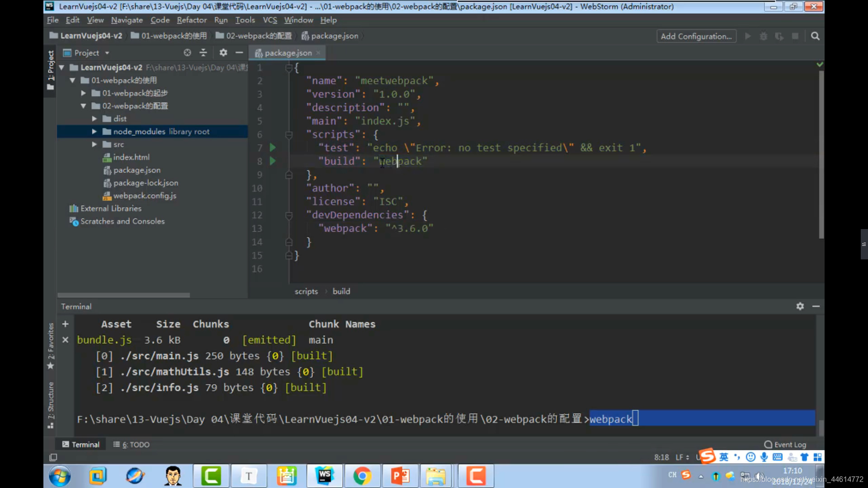Switch to the Terminal tool tab

click(x=80, y=445)
